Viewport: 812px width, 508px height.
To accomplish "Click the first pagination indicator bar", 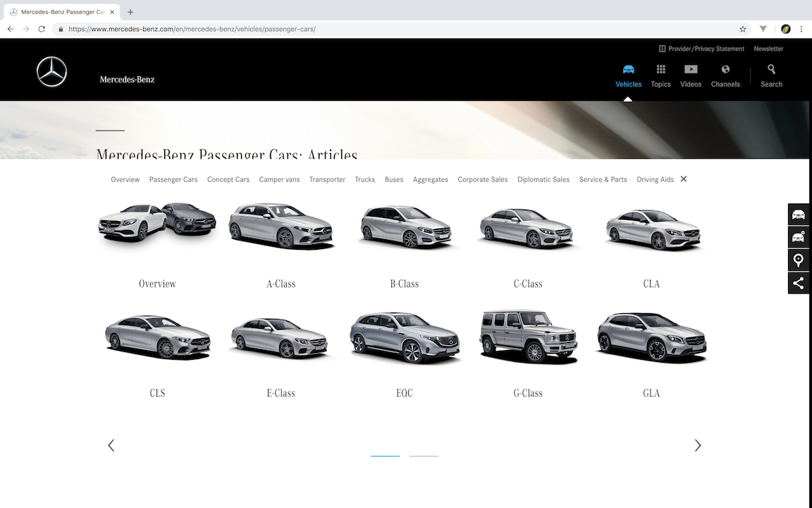I will [385, 456].
